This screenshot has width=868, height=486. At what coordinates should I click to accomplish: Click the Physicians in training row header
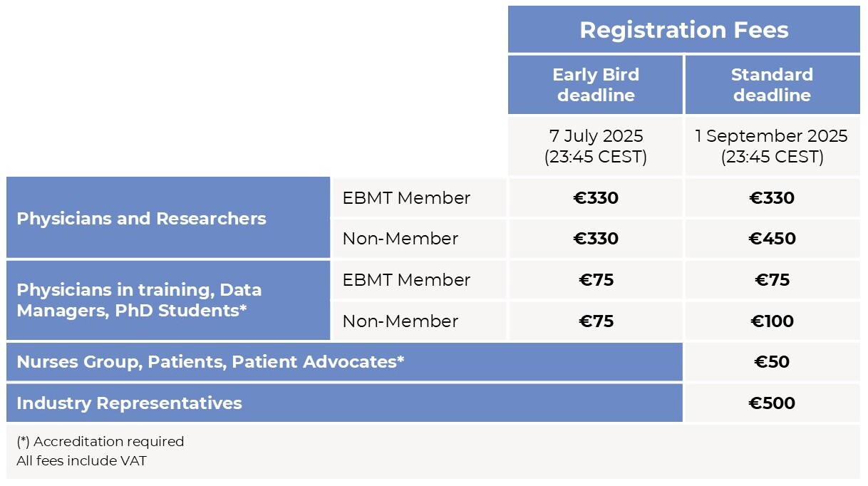coord(168,300)
